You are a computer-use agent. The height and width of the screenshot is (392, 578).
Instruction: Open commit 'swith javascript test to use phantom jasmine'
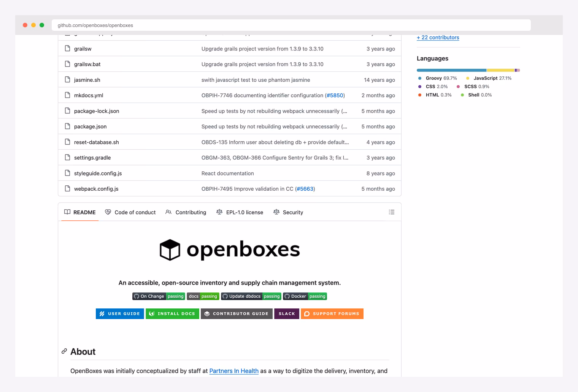256,80
